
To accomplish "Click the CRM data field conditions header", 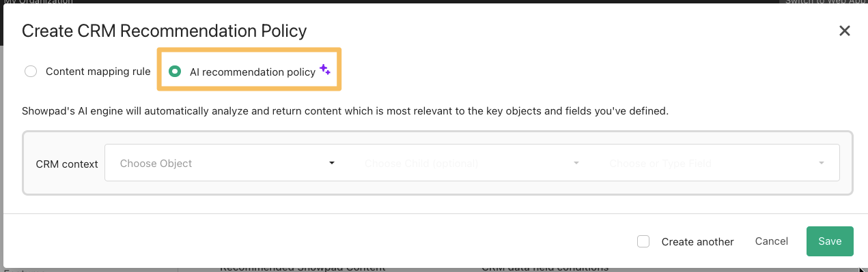I will coord(545,269).
